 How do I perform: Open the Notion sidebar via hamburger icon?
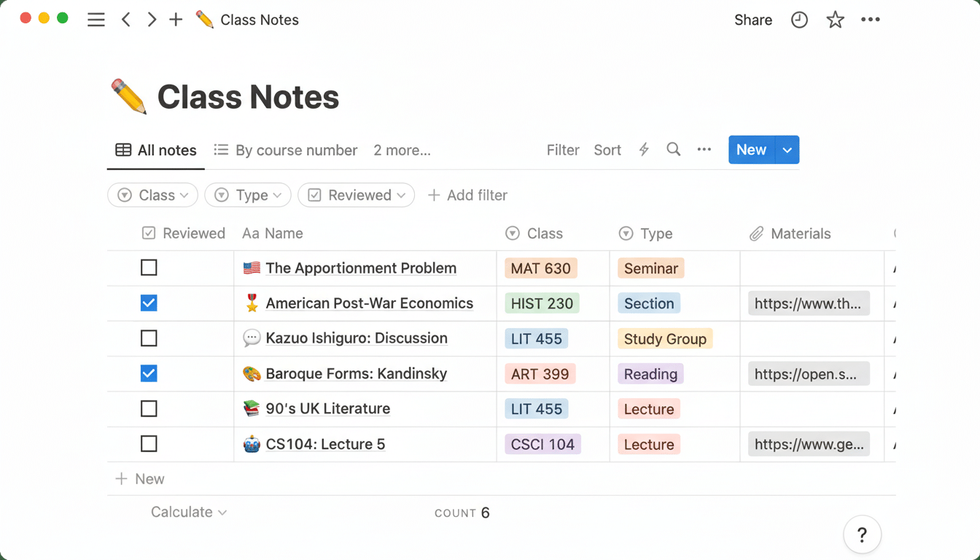(96, 20)
